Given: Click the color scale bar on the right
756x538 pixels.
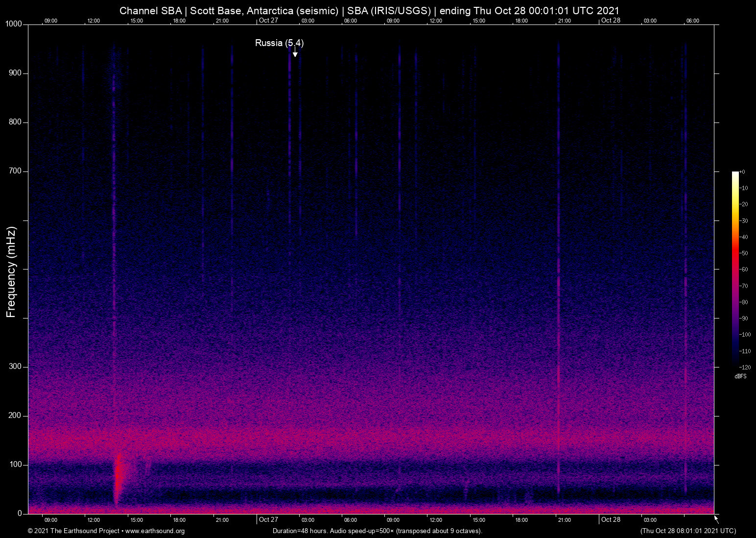Looking at the screenshot, I should click(735, 269).
